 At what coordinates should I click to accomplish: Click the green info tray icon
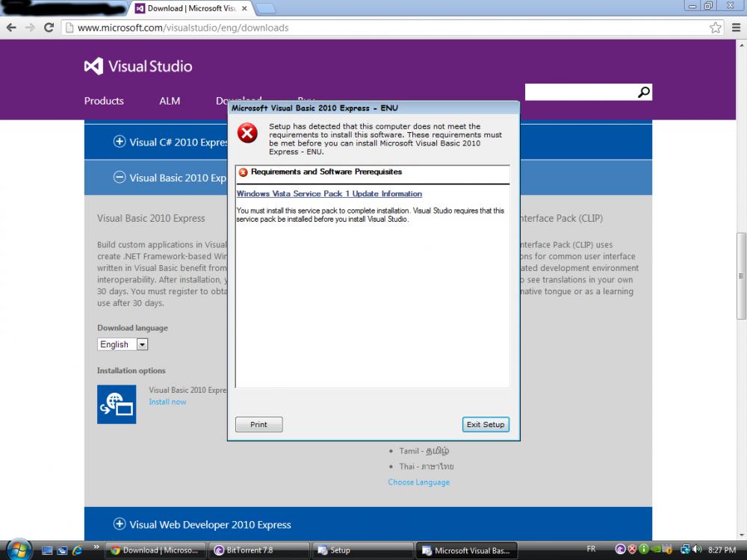tap(644, 550)
